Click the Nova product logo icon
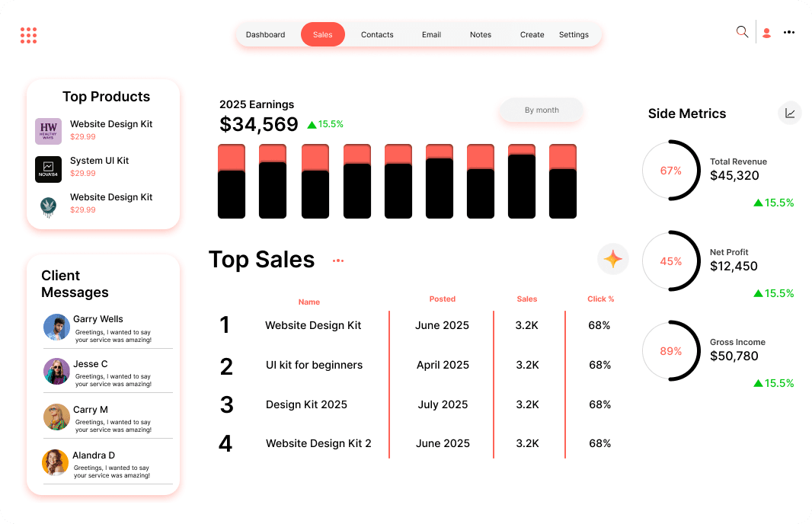This screenshot has width=812, height=524. (x=48, y=168)
